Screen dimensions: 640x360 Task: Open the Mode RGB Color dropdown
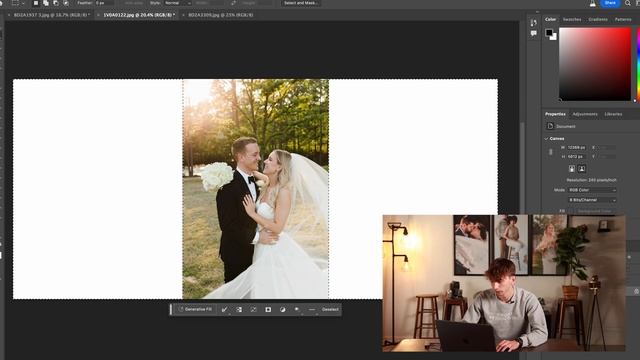[592, 190]
